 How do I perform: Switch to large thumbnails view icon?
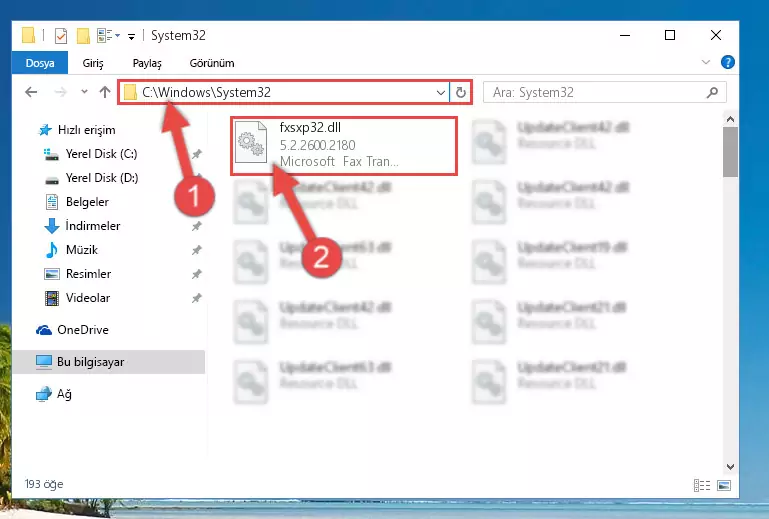pos(724,486)
